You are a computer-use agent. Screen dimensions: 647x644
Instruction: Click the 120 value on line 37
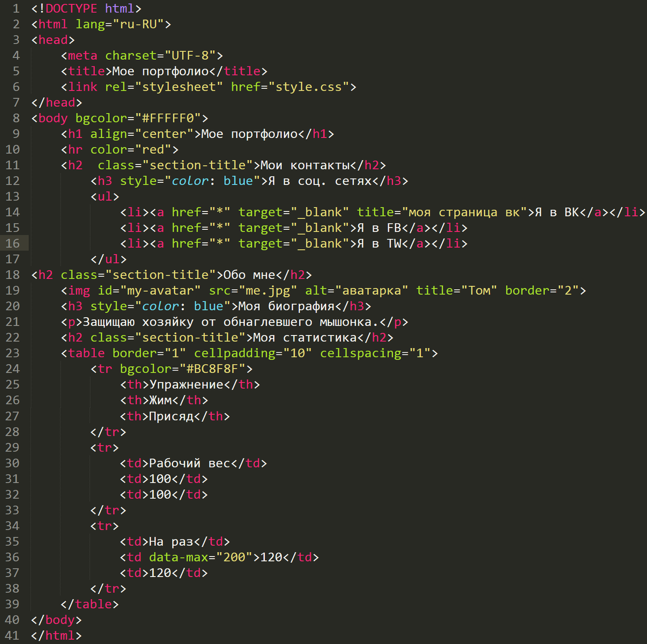click(161, 573)
